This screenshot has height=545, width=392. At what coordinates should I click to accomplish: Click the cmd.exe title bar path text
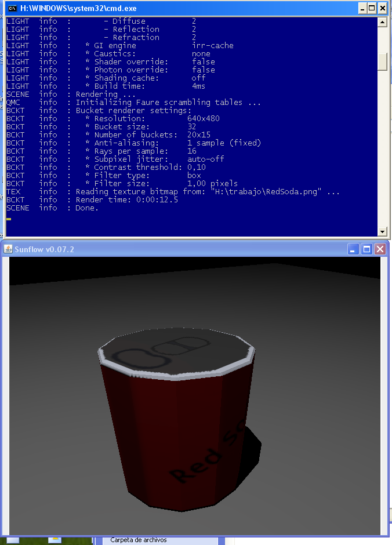point(78,8)
